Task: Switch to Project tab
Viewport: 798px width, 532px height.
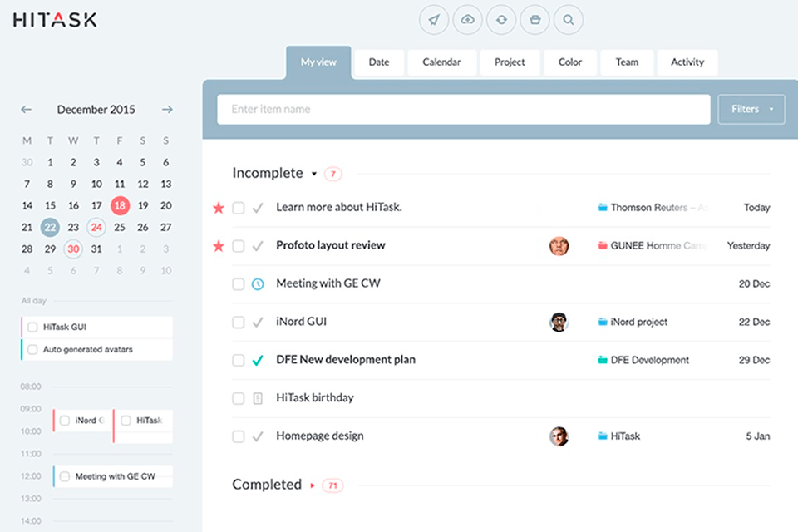Action: point(510,62)
